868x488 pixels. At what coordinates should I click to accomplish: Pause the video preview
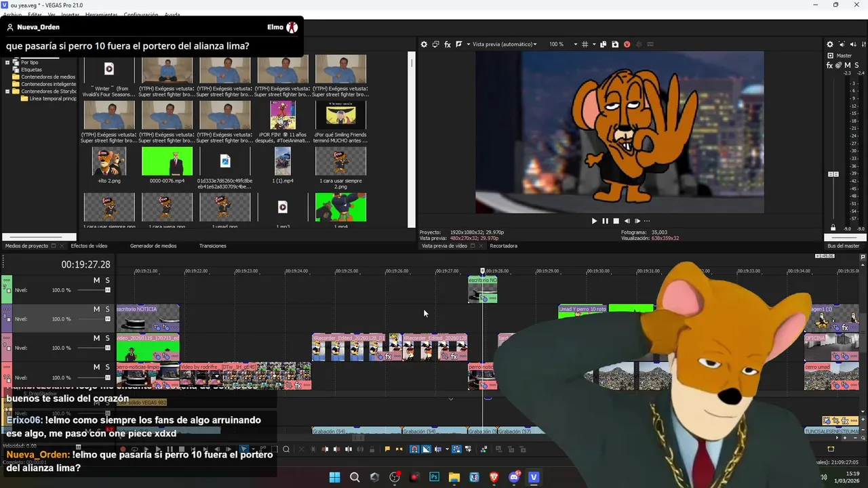point(605,221)
